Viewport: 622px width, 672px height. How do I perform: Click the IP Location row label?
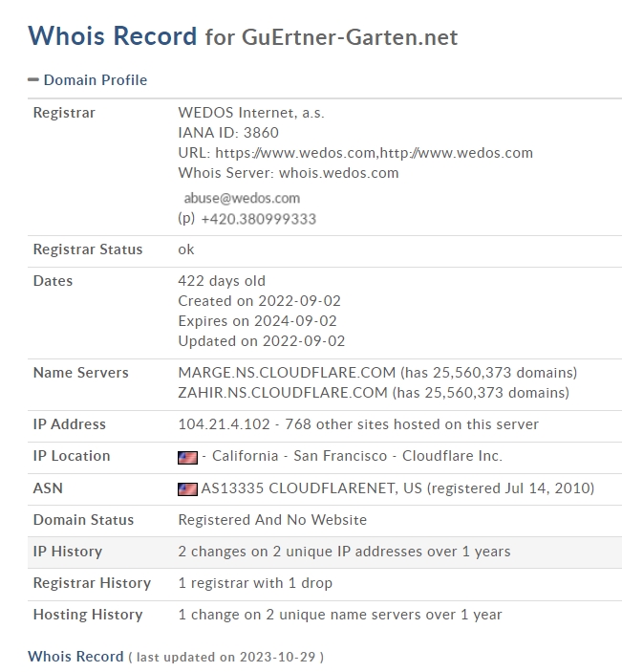72,456
